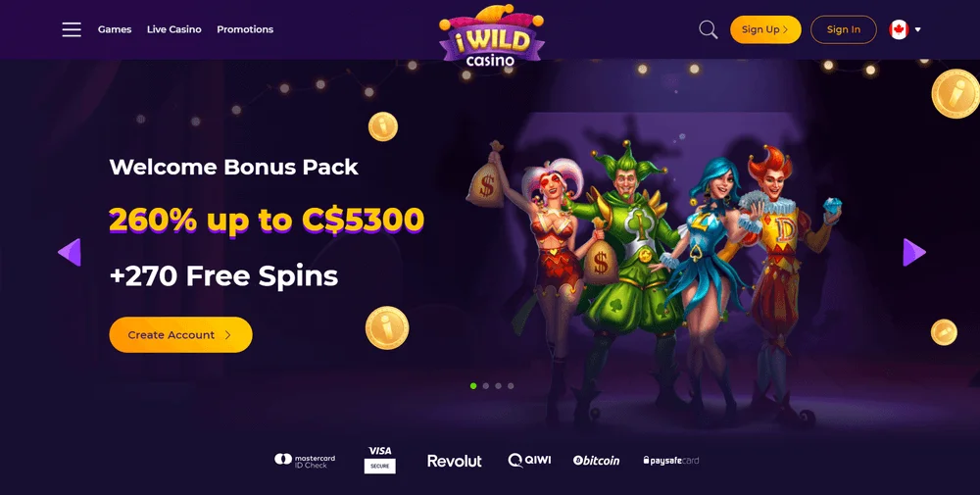
Task: Click the Mastercard ID Check logo
Action: coord(305,461)
